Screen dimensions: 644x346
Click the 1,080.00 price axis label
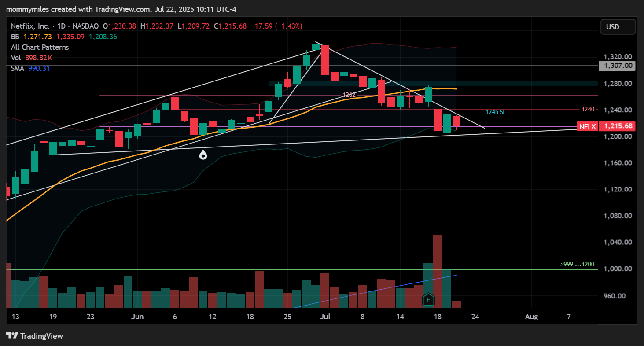[x=618, y=216]
